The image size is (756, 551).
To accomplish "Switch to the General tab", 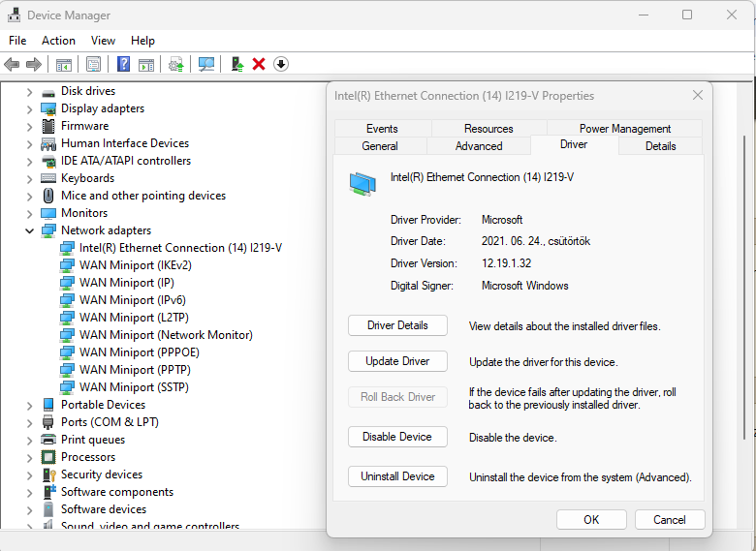I will click(380, 146).
